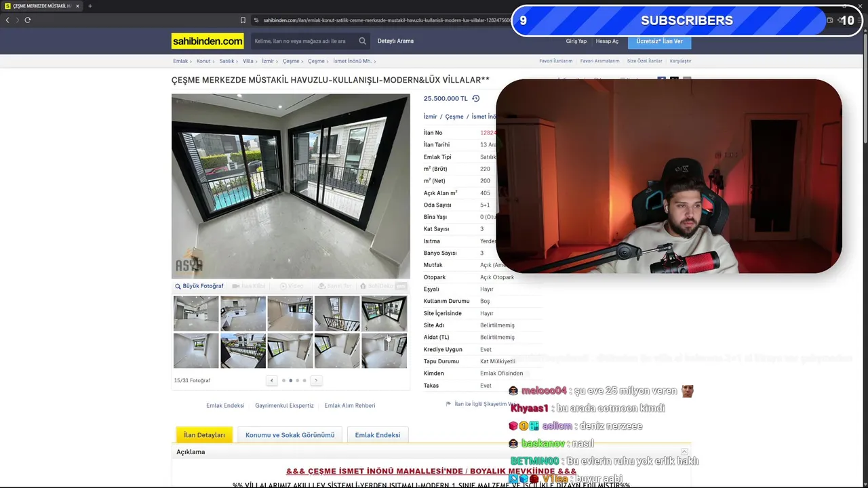Open the Villa breadcrumb
The width and height of the screenshot is (868, 488).
click(x=248, y=61)
